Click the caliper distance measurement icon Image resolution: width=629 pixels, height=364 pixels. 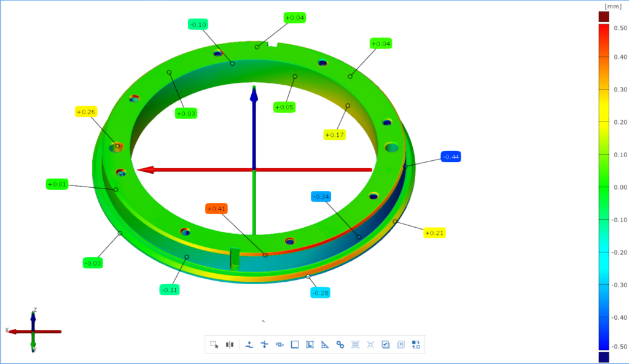(x=279, y=344)
